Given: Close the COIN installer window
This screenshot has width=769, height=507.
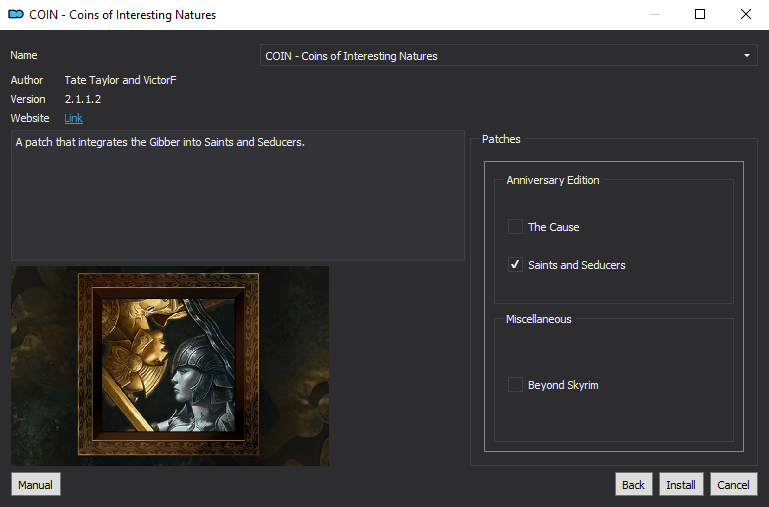Looking at the screenshot, I should tap(746, 14).
